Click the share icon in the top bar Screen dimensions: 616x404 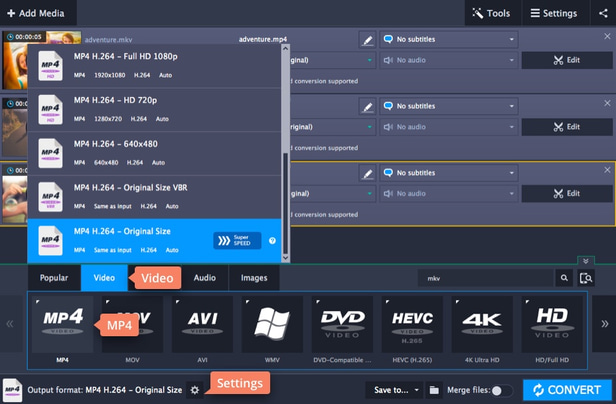tap(603, 13)
